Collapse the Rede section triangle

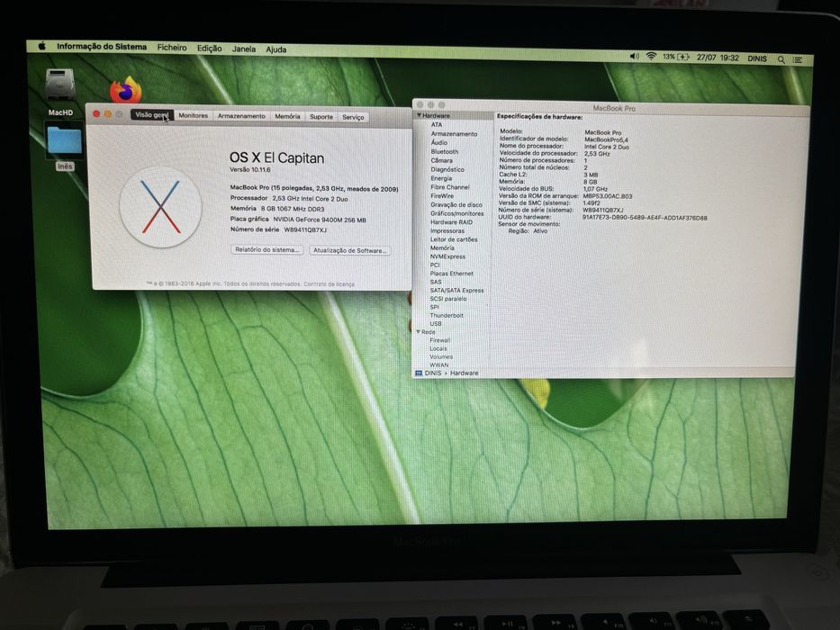pyautogui.click(x=419, y=331)
